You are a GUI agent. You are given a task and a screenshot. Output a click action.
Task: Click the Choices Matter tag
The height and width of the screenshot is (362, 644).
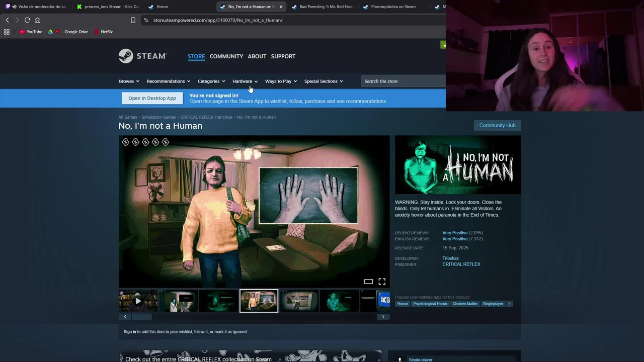465,304
